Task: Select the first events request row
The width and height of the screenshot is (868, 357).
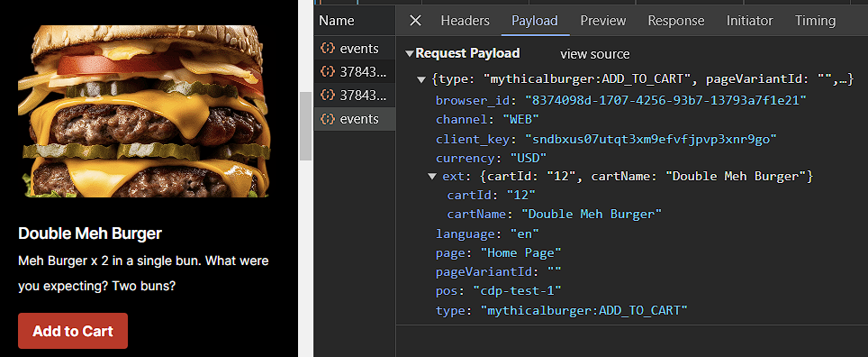Action: click(355, 49)
